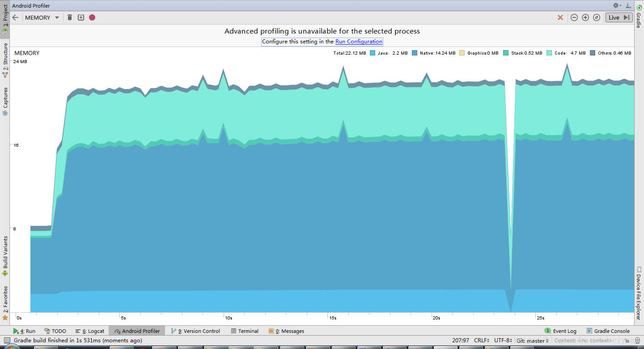This screenshot has height=349, width=644.
Task: Open the Terminal tool window tab
Action: pyautogui.click(x=245, y=331)
